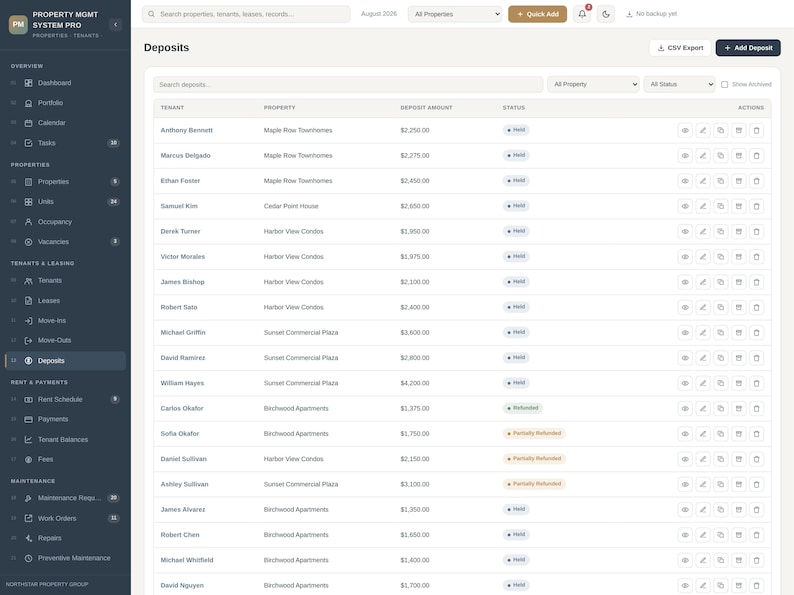This screenshot has width=794, height=595.
Task: Archive Michael Griffin's deposit
Action: pyautogui.click(x=739, y=333)
